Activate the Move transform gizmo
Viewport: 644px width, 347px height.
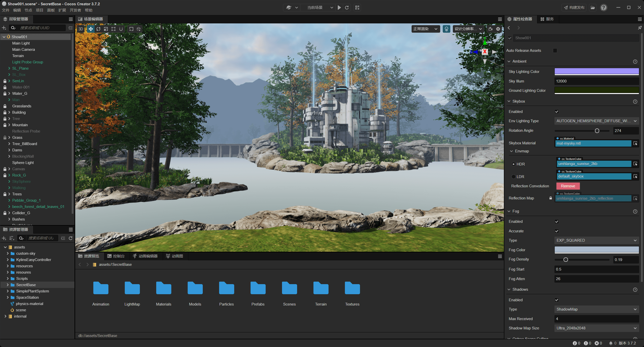tap(91, 29)
